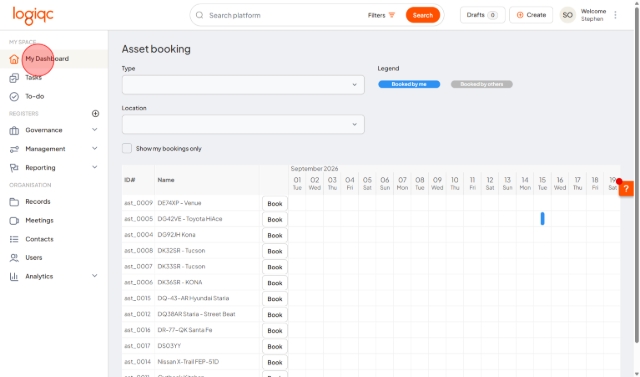Click the ID# column header
640x377 pixels.
click(x=130, y=180)
